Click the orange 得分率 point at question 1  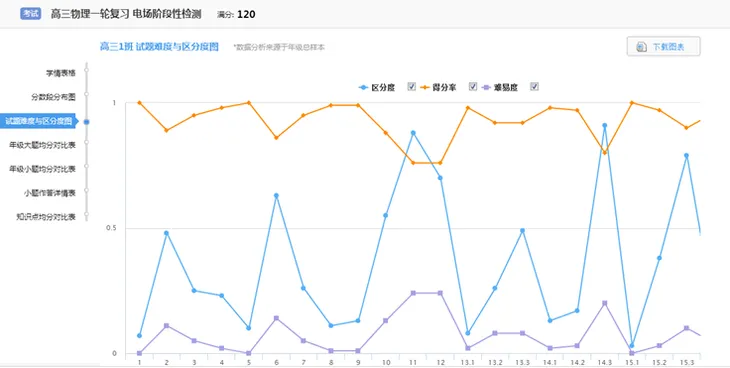click(x=139, y=102)
